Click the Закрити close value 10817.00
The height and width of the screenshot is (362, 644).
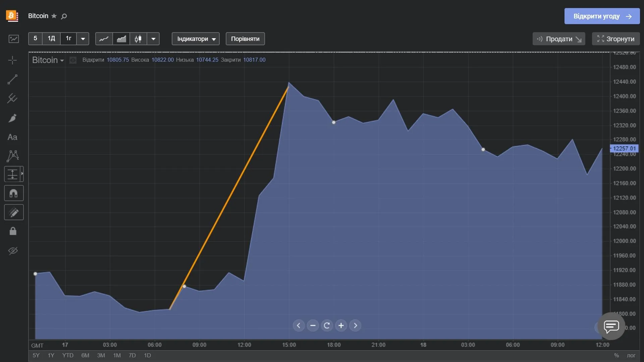click(x=254, y=60)
